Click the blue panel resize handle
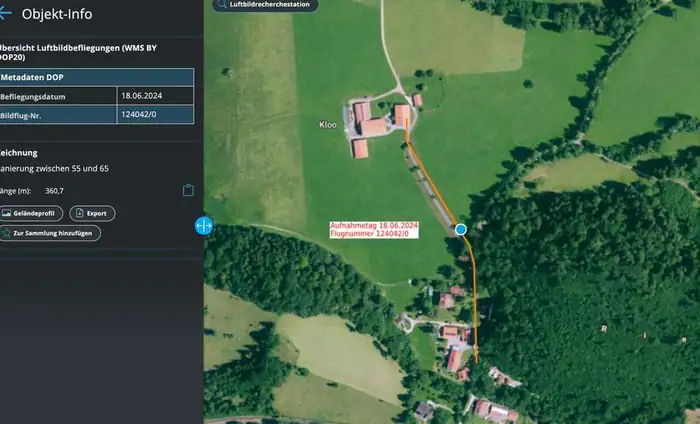 204,226
